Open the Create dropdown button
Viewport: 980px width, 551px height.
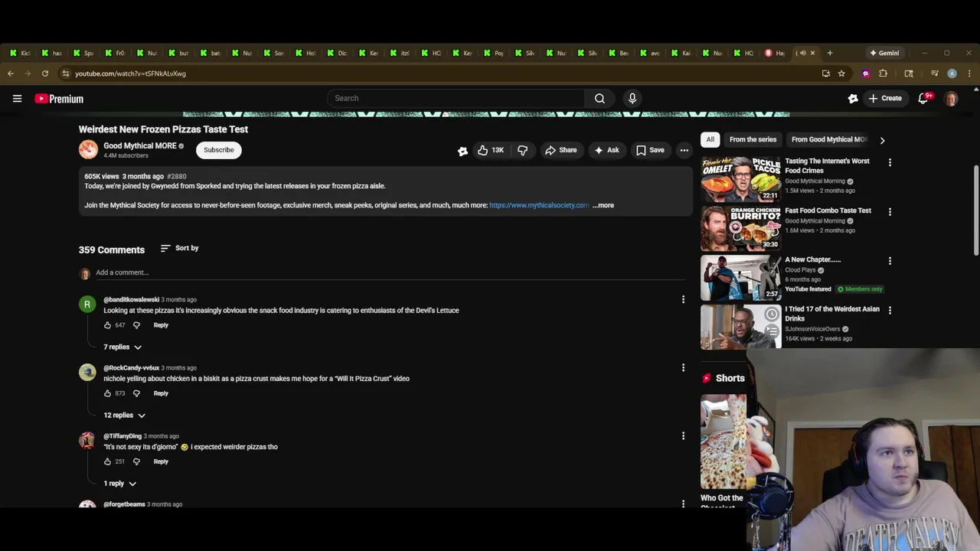click(885, 98)
